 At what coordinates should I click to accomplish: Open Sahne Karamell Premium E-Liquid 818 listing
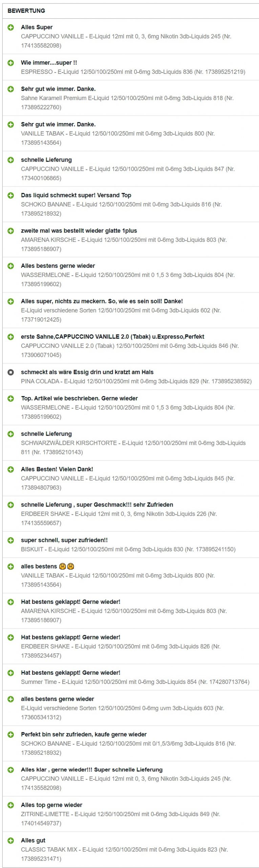[127, 102]
